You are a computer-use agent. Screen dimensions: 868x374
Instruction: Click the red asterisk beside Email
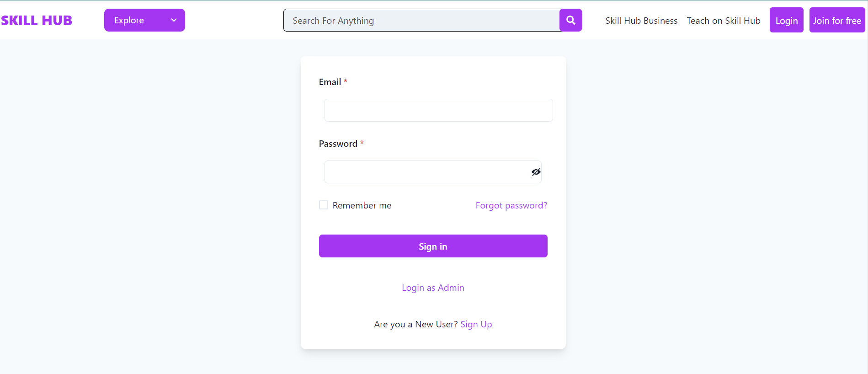[345, 81]
